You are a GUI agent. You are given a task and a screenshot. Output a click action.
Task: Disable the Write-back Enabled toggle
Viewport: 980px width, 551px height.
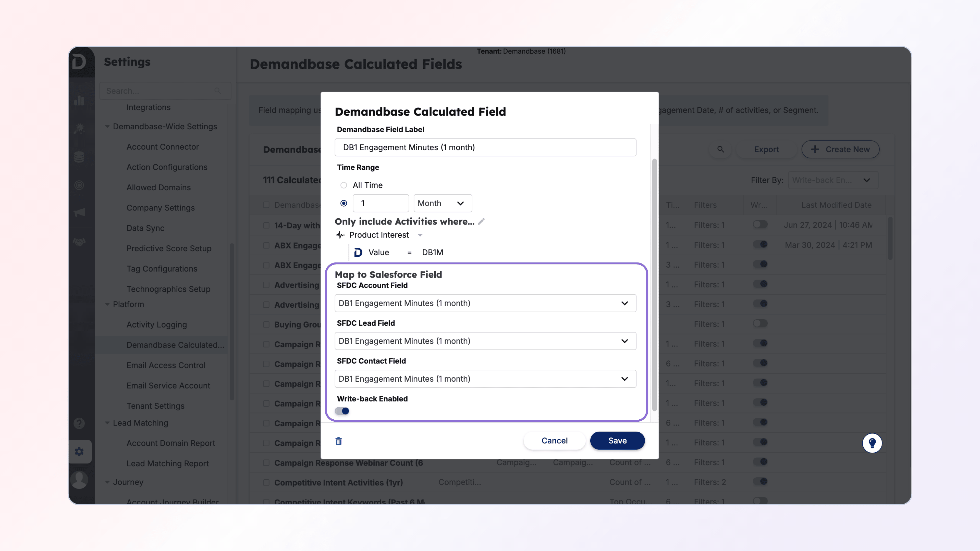point(342,411)
